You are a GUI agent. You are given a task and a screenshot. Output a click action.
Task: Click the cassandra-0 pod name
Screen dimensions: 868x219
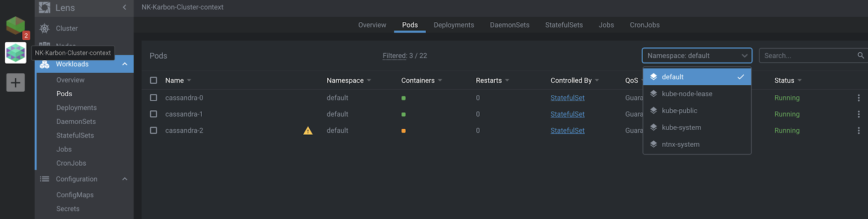[x=184, y=98]
